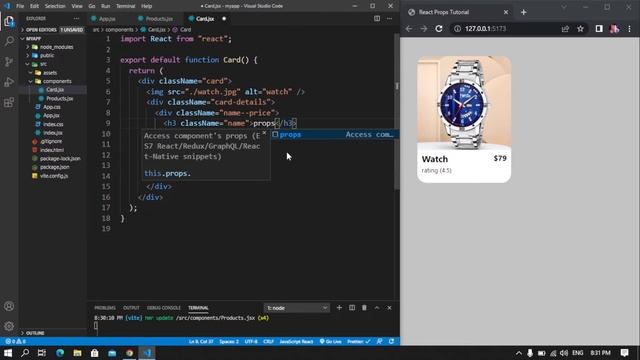
Task: Open the Source Control view
Action: click(x=9, y=61)
